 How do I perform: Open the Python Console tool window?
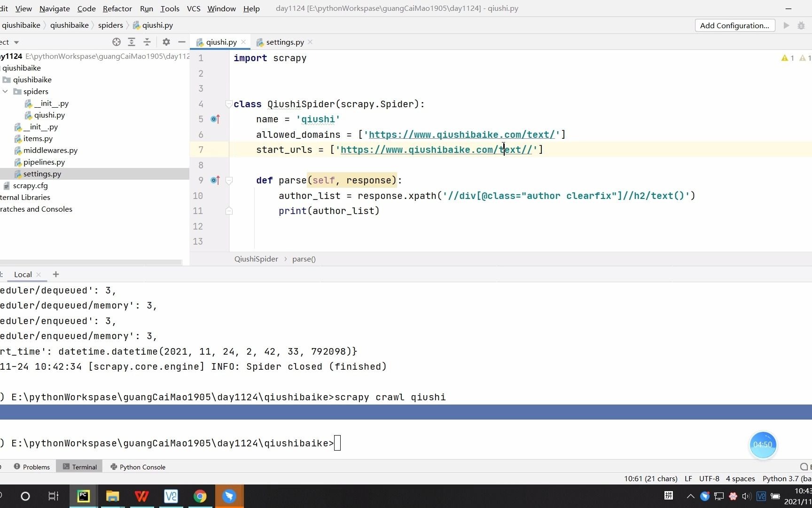pos(138,467)
